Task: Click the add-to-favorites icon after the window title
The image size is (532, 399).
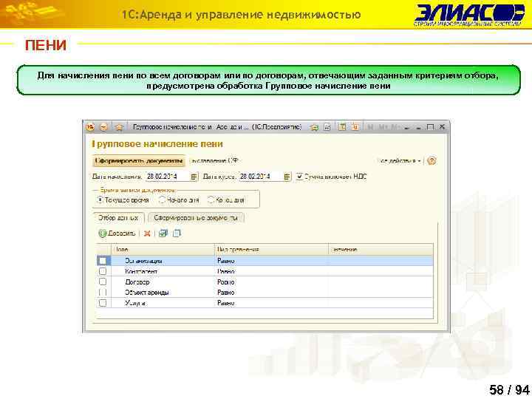Action: point(315,128)
